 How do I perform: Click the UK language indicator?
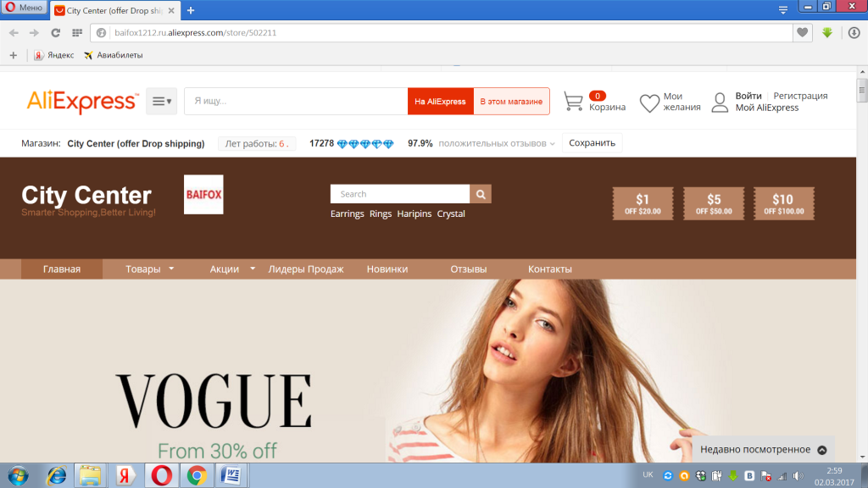[x=648, y=474]
